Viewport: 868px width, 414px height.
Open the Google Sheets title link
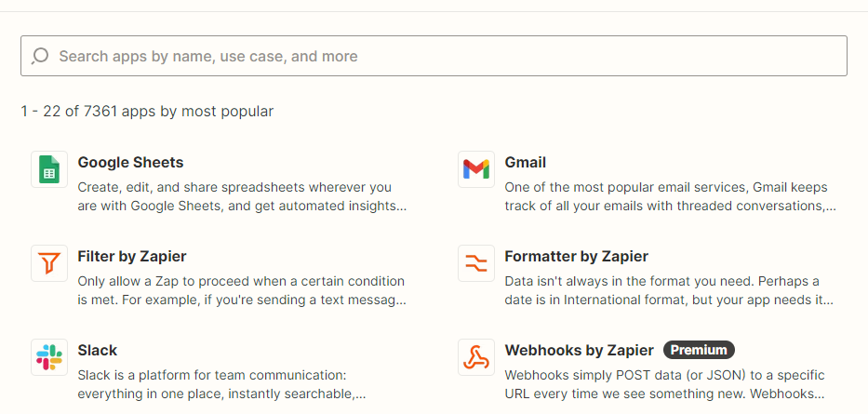(131, 162)
